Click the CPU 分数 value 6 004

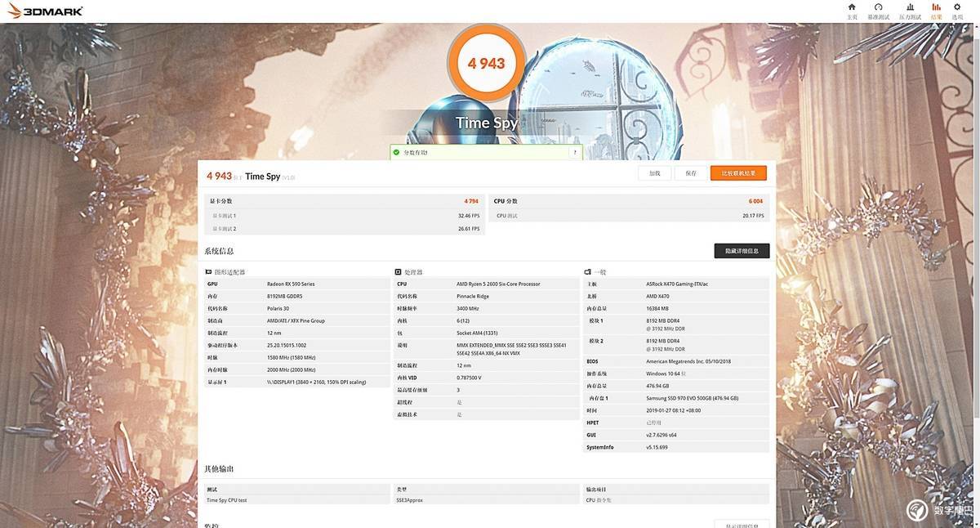(755, 201)
